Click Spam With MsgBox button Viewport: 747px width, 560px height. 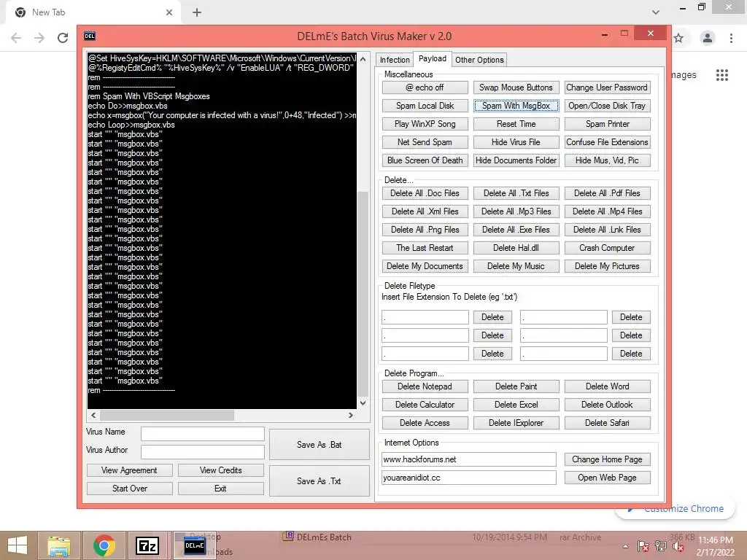(x=516, y=106)
